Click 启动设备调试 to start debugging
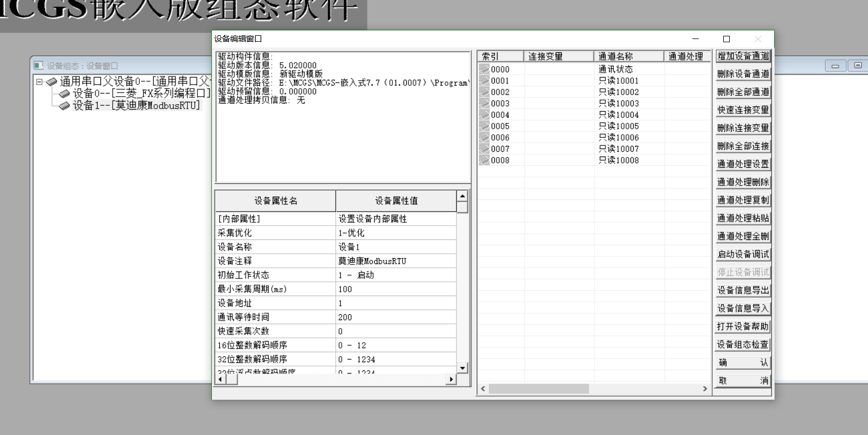 point(743,254)
